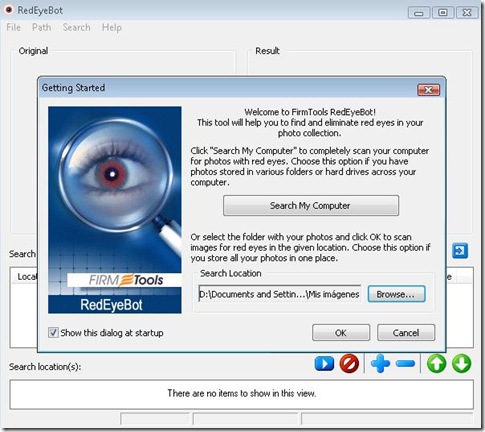Image resolution: width=485 pixels, height=432 pixels.
Task: Cancel the Getting Started dialog
Action: tap(406, 333)
